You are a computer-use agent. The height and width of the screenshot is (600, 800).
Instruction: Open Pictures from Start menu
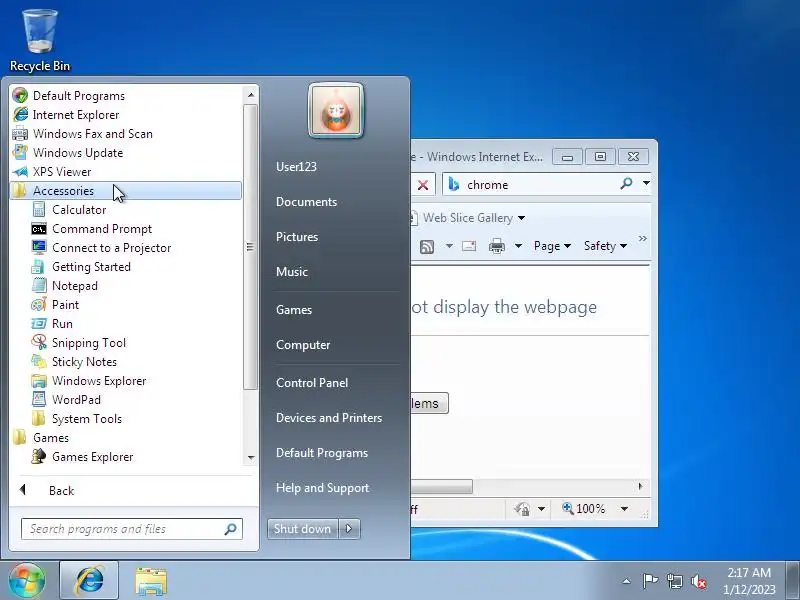click(x=297, y=237)
